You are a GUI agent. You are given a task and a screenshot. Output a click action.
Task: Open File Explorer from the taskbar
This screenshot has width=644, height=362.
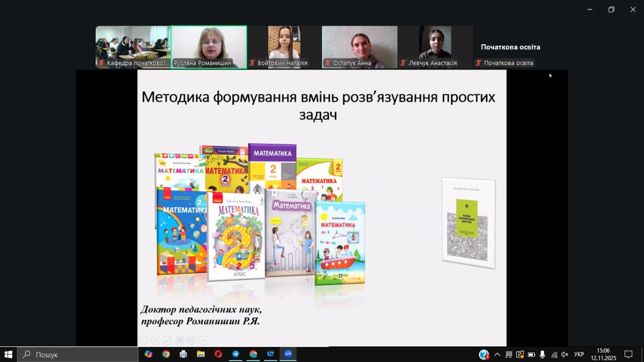[201, 354]
